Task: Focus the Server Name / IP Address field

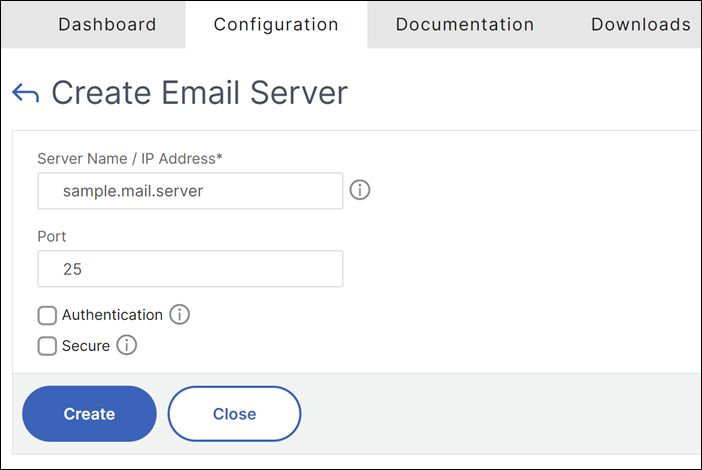Action: coord(190,191)
